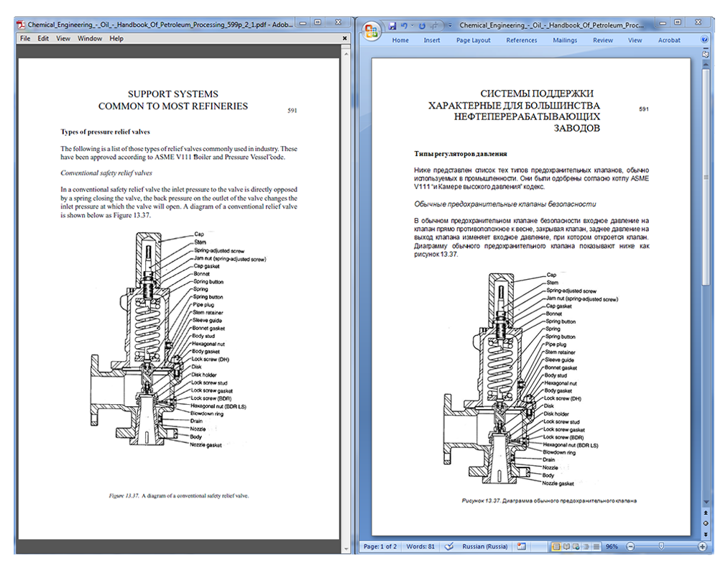
Task: Customize Quick Access Toolbar dropdown in Word
Action: [x=449, y=26]
